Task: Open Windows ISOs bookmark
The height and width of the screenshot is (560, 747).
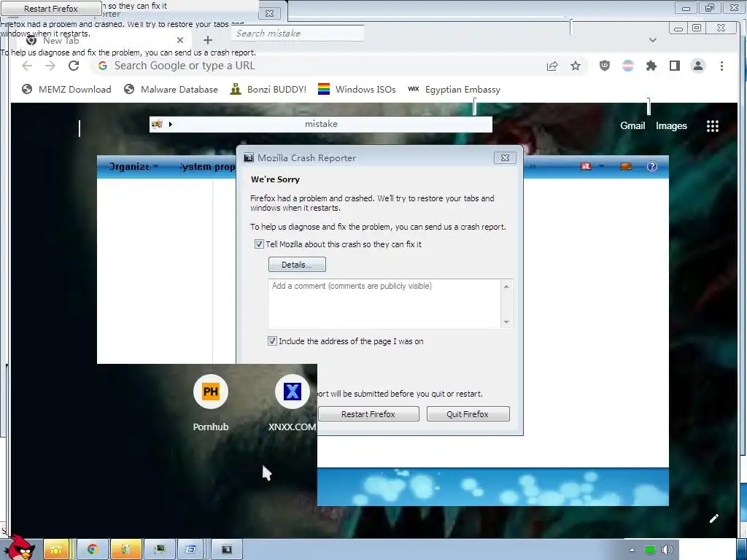Action: pos(357,89)
